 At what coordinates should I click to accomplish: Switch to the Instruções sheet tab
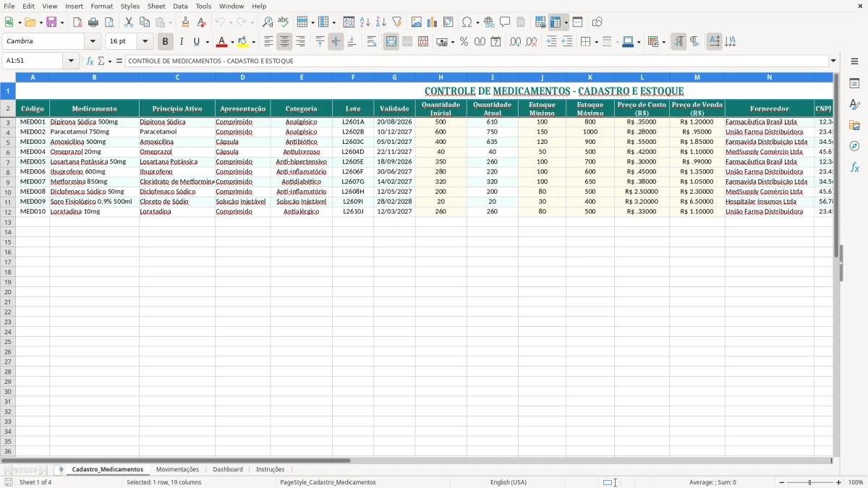[271, 470]
